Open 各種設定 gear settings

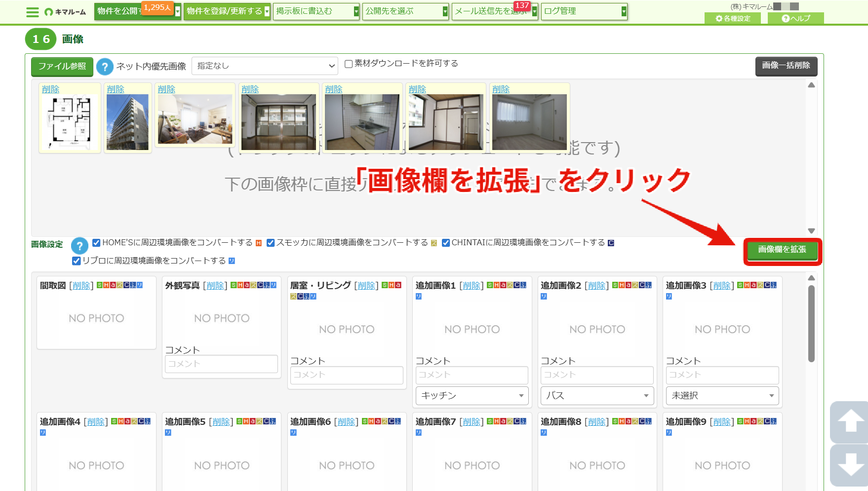[x=733, y=18]
